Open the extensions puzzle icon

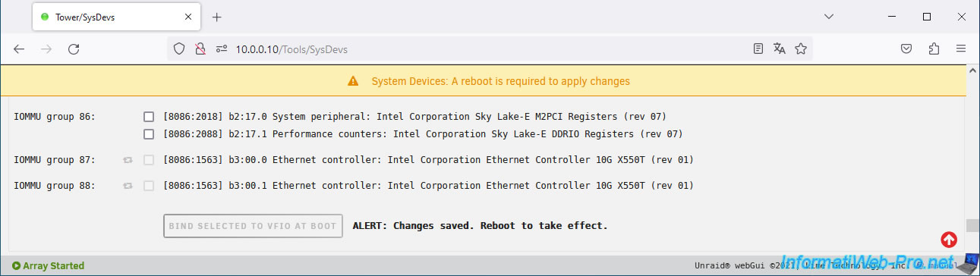(x=934, y=49)
